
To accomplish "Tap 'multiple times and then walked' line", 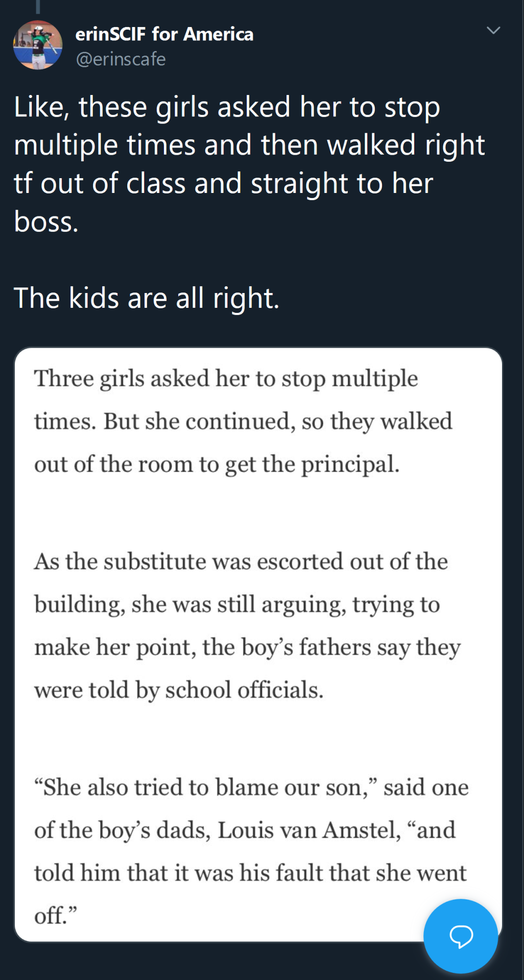I will click(x=214, y=145).
